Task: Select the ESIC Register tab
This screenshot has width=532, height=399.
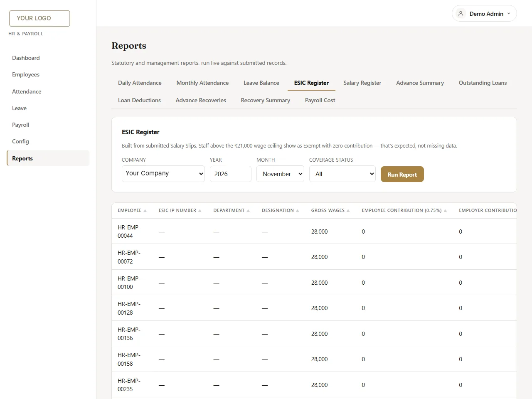Action: [311, 83]
